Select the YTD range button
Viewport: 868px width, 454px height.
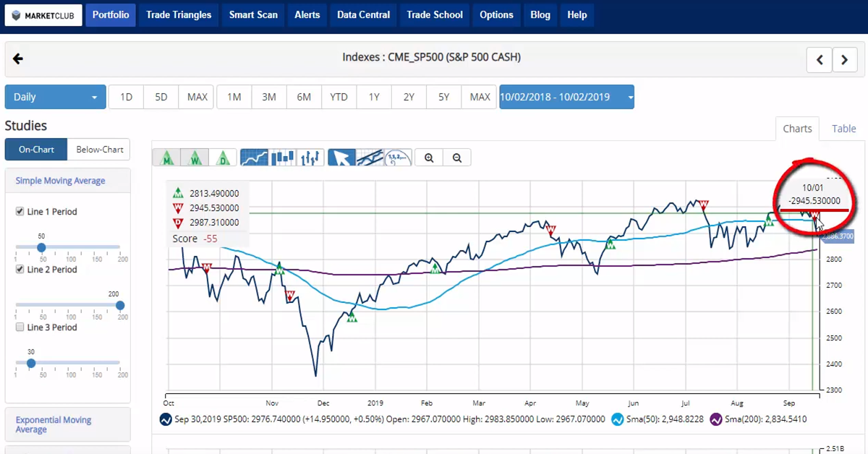339,96
